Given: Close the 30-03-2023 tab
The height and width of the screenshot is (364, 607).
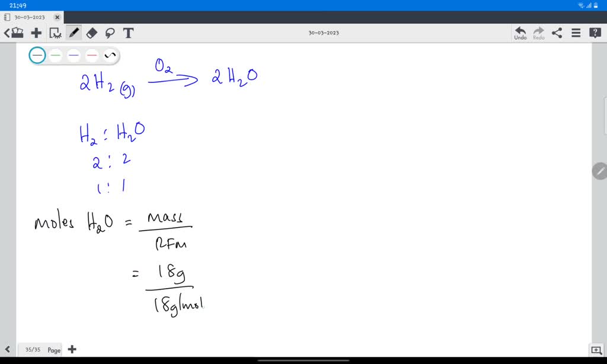Looking at the screenshot, I should point(57,17).
